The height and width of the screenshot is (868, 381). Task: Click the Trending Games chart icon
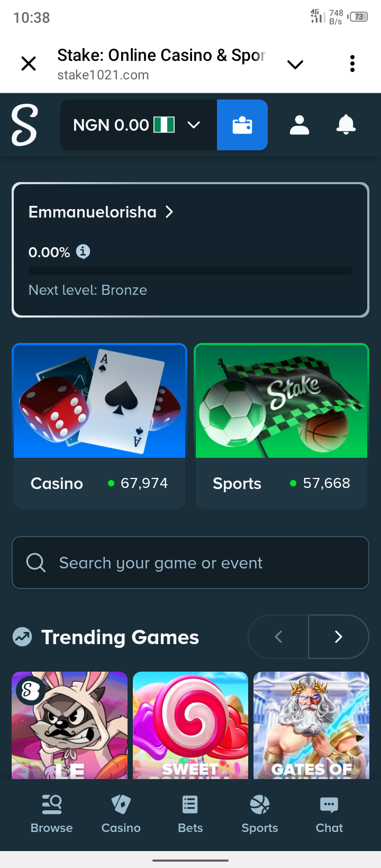(x=23, y=637)
